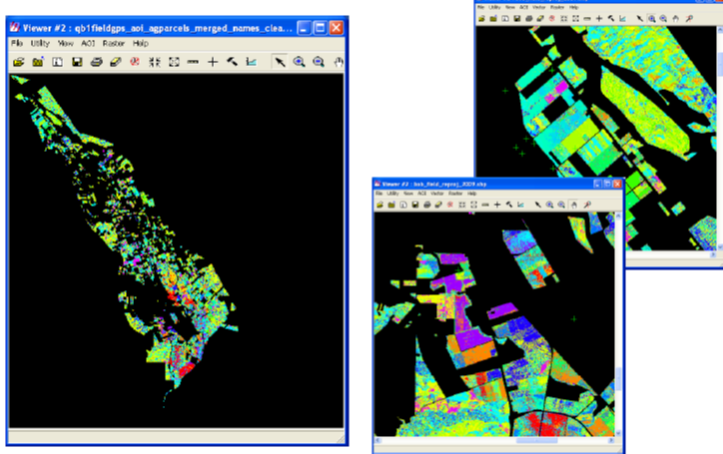Select the arrow pointer tool in qb1fieldgps viewer
This screenshot has height=454, width=723.
tap(280, 62)
